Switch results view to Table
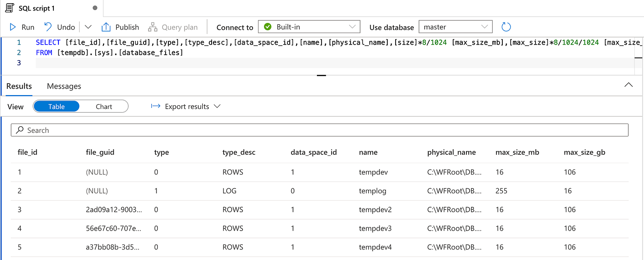 pyautogui.click(x=57, y=107)
